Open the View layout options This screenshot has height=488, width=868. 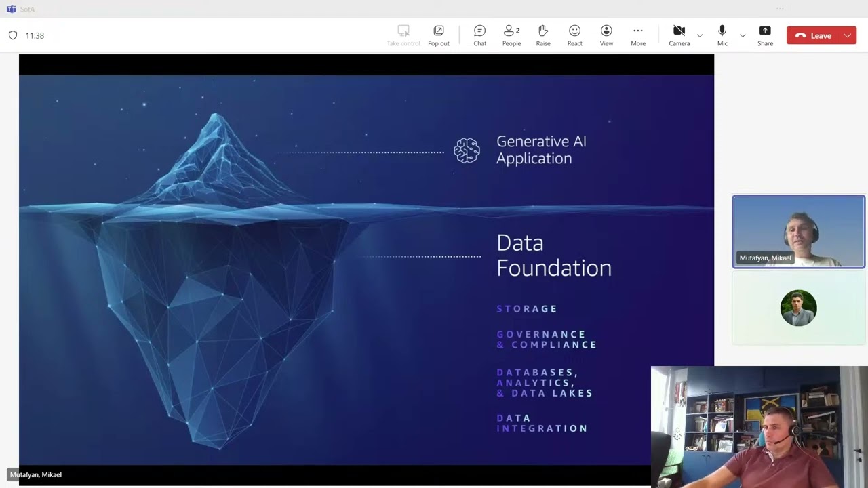(606, 35)
